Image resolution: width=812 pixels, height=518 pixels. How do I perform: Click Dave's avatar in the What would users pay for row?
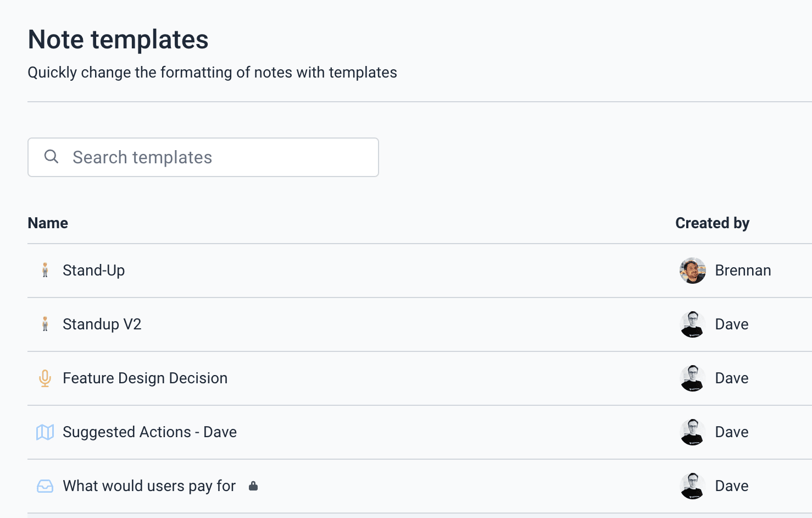693,486
